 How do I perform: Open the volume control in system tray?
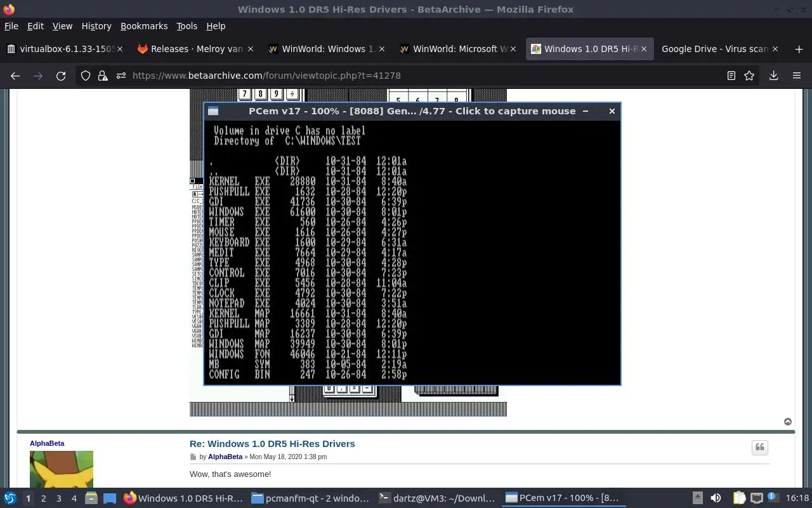[716, 498]
